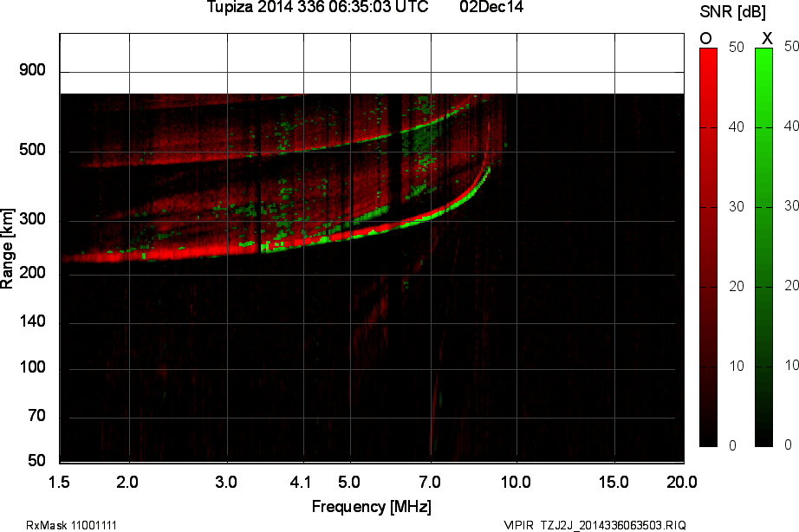Click the range axis tick '300'

pyautogui.click(x=32, y=219)
